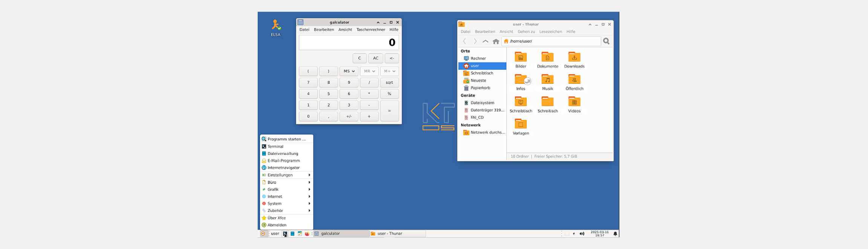This screenshot has width=868, height=249.
Task: Open the Taschenrechner menu in galculator
Action: pyautogui.click(x=370, y=30)
